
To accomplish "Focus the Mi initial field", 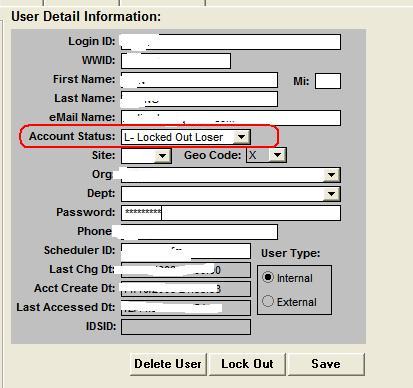I will [328, 81].
